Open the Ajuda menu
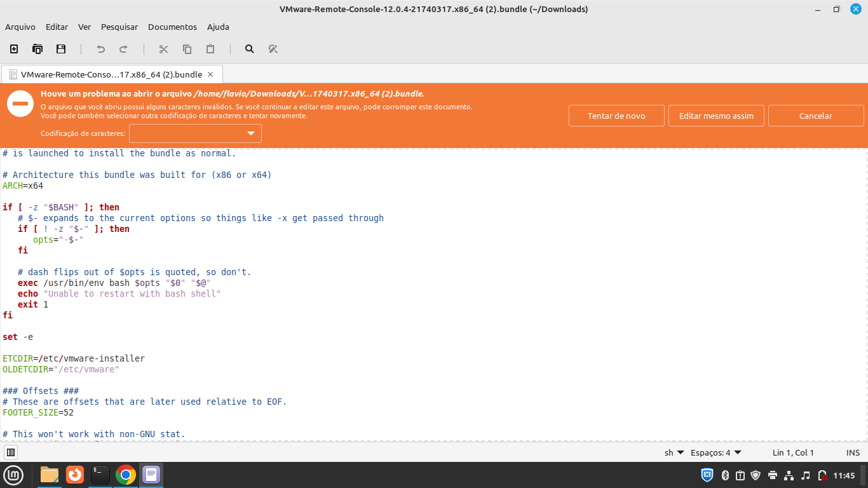This screenshot has width=868, height=488. [218, 27]
